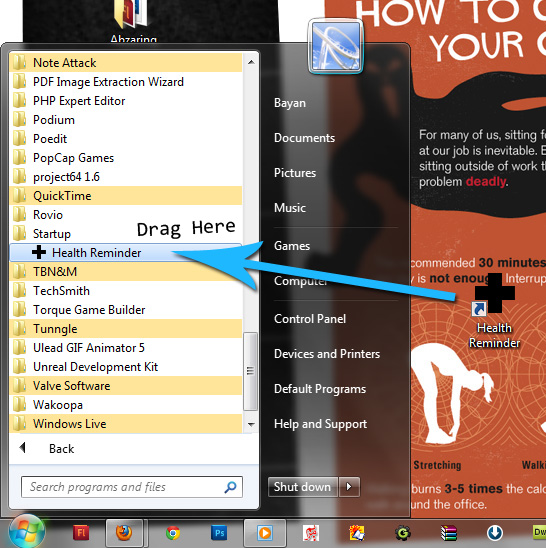
Task: Open the TechSmith program folder
Action: click(x=126, y=291)
